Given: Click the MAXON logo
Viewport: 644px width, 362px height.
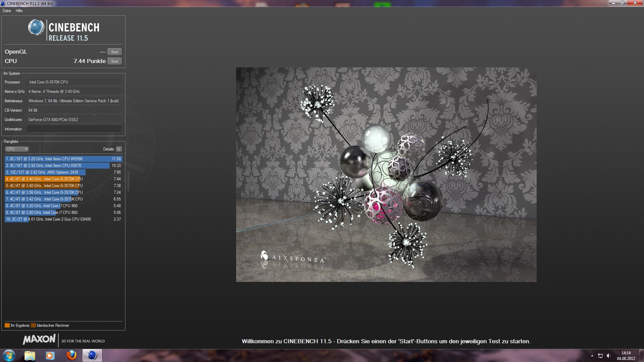Looking at the screenshot, I should point(39,339).
